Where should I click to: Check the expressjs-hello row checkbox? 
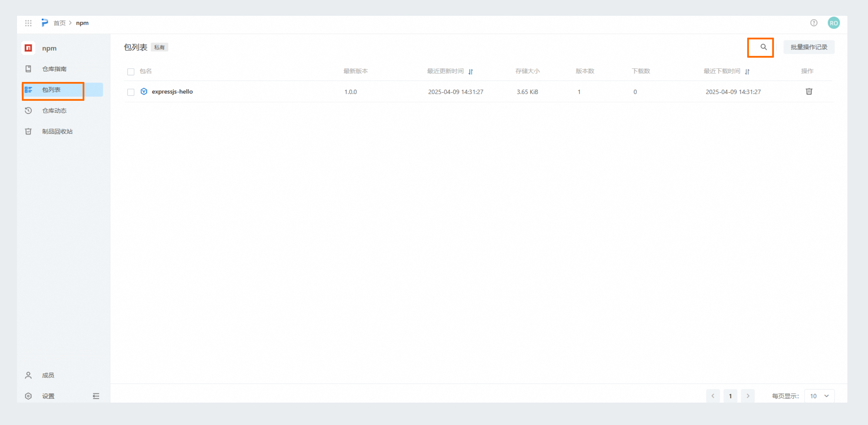click(x=131, y=92)
